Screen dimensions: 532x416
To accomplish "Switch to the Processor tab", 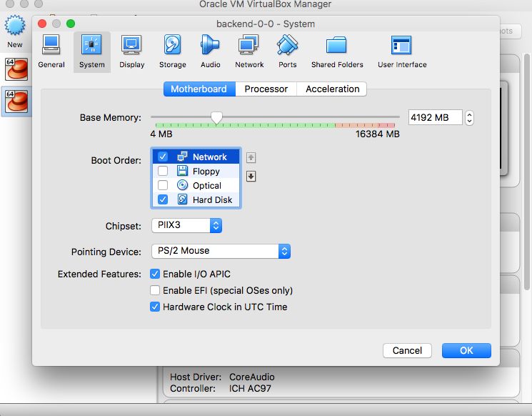I will tap(266, 89).
